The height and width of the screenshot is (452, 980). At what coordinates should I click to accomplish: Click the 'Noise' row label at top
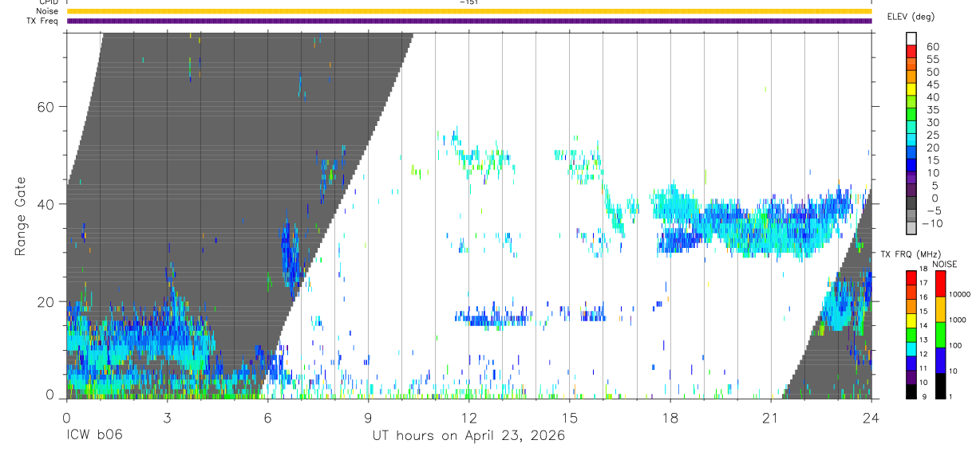[48, 11]
